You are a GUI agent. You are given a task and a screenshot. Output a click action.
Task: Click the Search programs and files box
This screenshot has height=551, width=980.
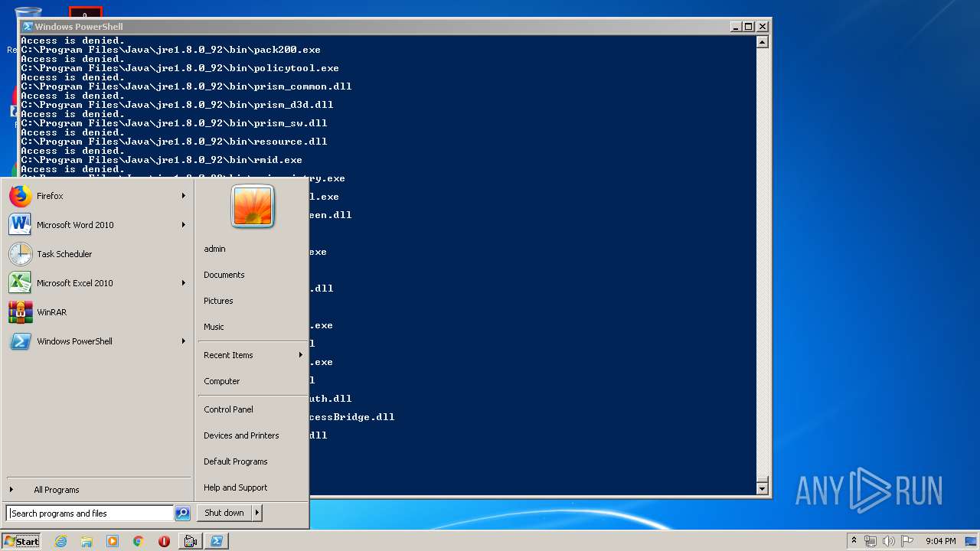click(x=90, y=514)
